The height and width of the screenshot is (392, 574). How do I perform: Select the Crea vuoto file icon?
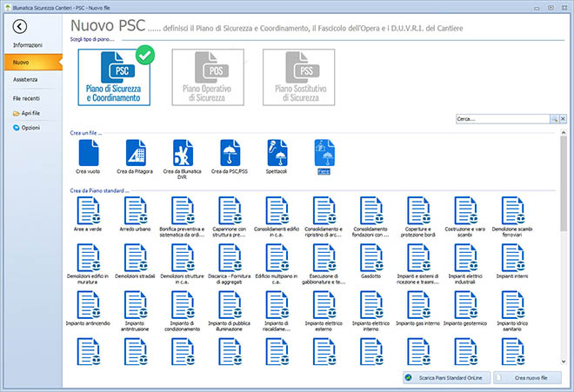tap(89, 153)
